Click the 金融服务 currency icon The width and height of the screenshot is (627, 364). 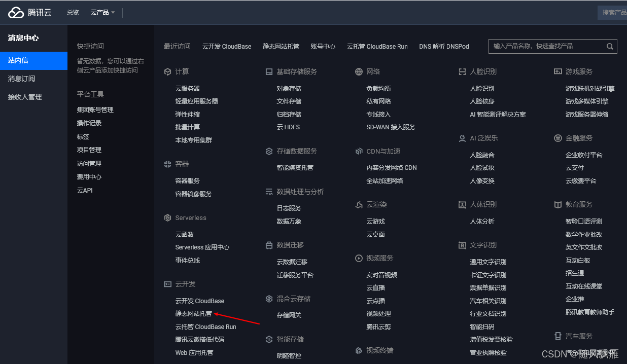tap(558, 137)
